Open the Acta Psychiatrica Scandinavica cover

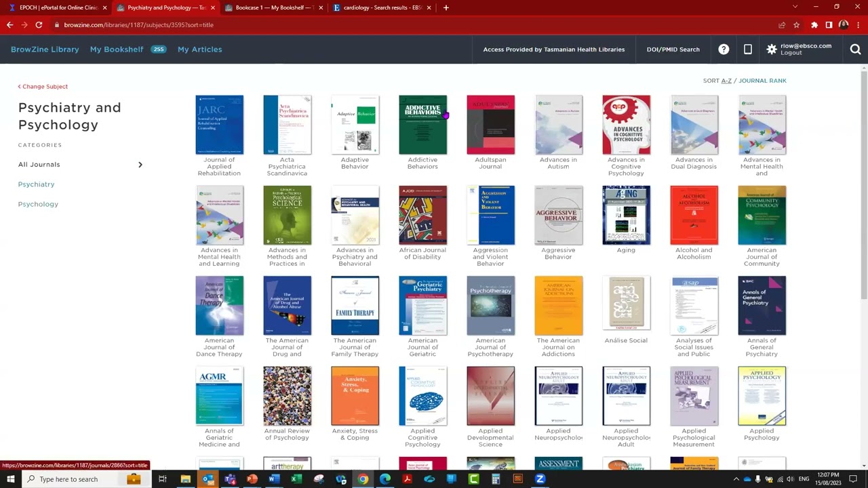288,125
